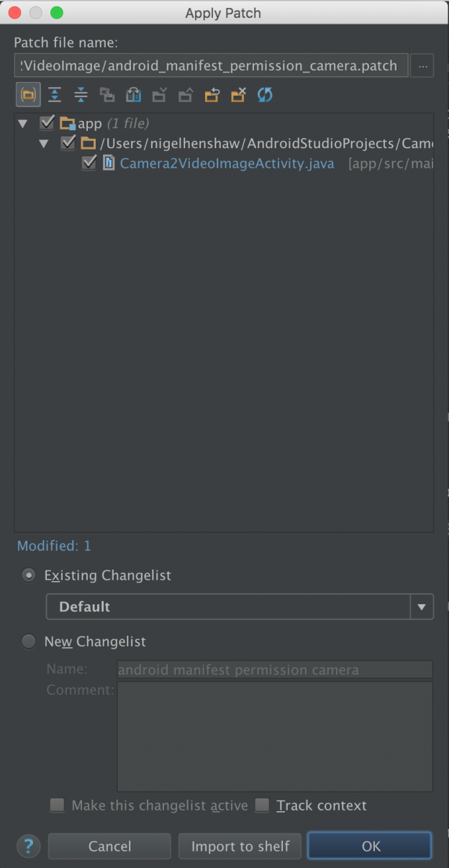This screenshot has width=449, height=868.
Task: Uncheck the Camera2VideoImageActivity.java file checkbox
Action: tap(89, 163)
